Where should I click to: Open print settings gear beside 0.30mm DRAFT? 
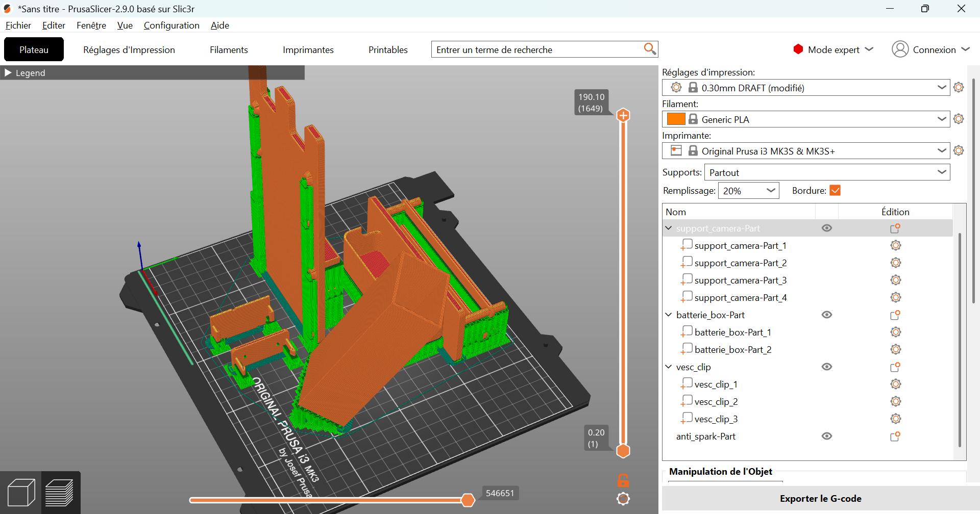959,87
